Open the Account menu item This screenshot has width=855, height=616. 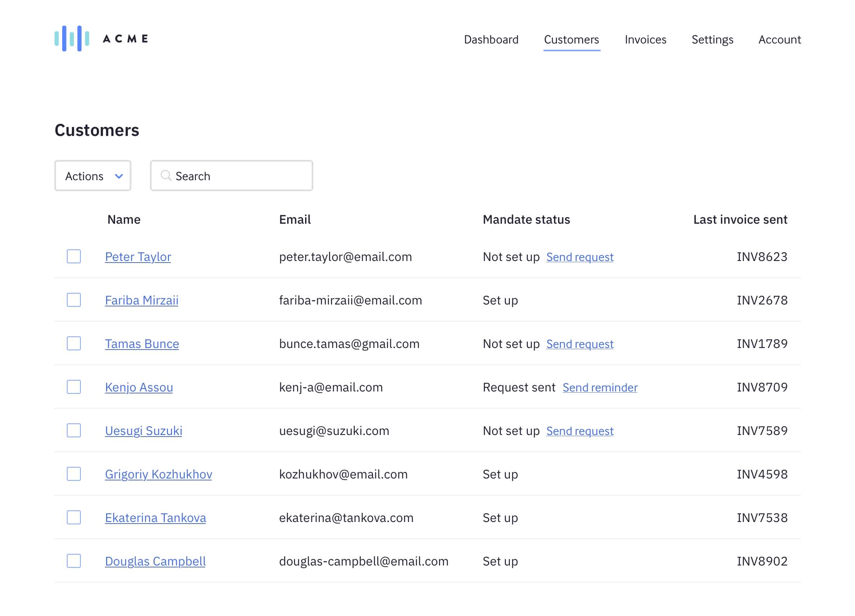tap(779, 40)
